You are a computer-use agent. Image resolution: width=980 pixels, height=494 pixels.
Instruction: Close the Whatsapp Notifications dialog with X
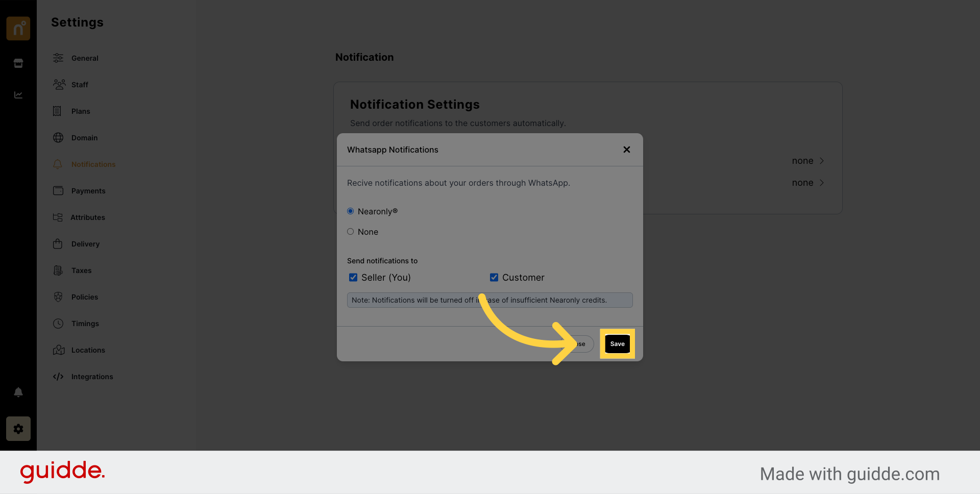[x=627, y=150]
